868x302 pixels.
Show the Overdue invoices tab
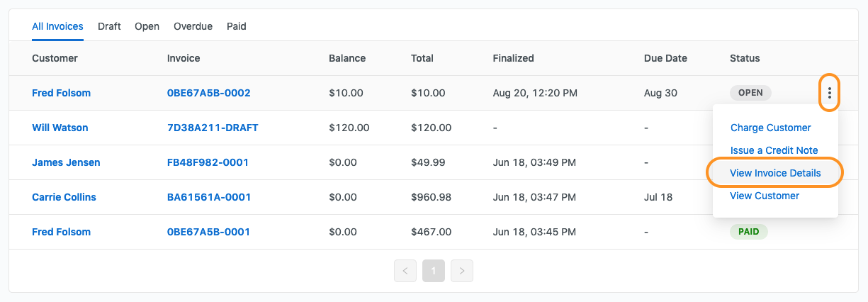pos(193,26)
